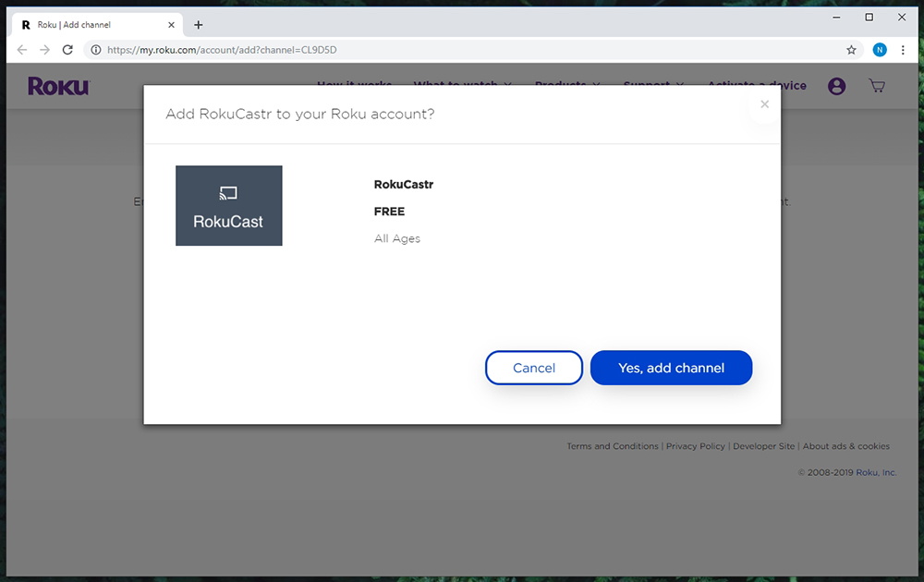Open the Chrome three-dot menu
This screenshot has width=924, height=582.
(903, 50)
